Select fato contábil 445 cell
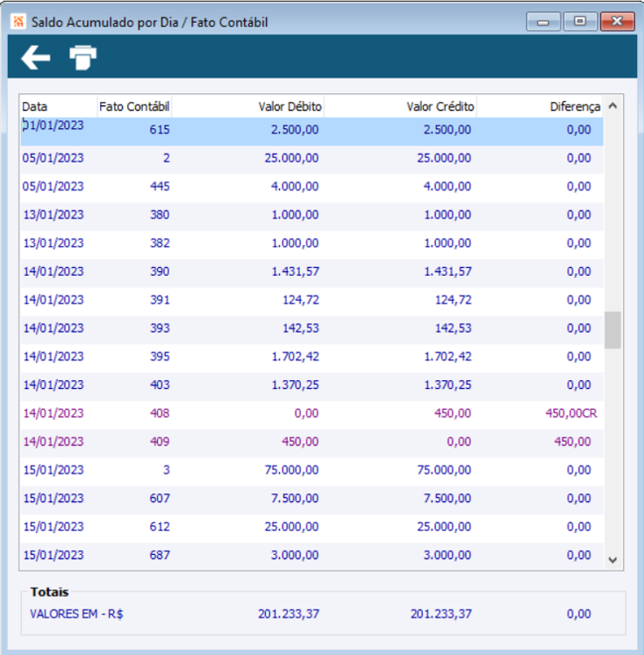Image resolution: width=644 pixels, height=655 pixels. point(160,186)
